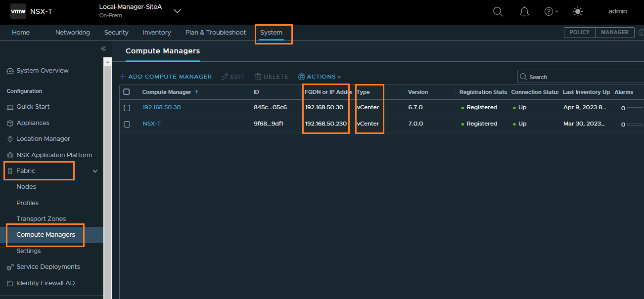Screen dimensions: 644x299
Task: Click the Quick Start laptop icon
Action: point(10,107)
